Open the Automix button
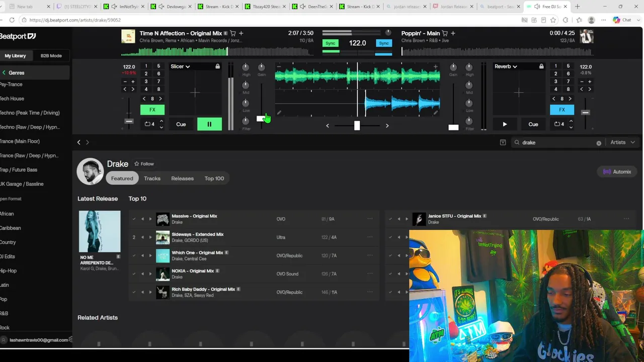Screen dimensions: 644x362 click(x=617, y=172)
